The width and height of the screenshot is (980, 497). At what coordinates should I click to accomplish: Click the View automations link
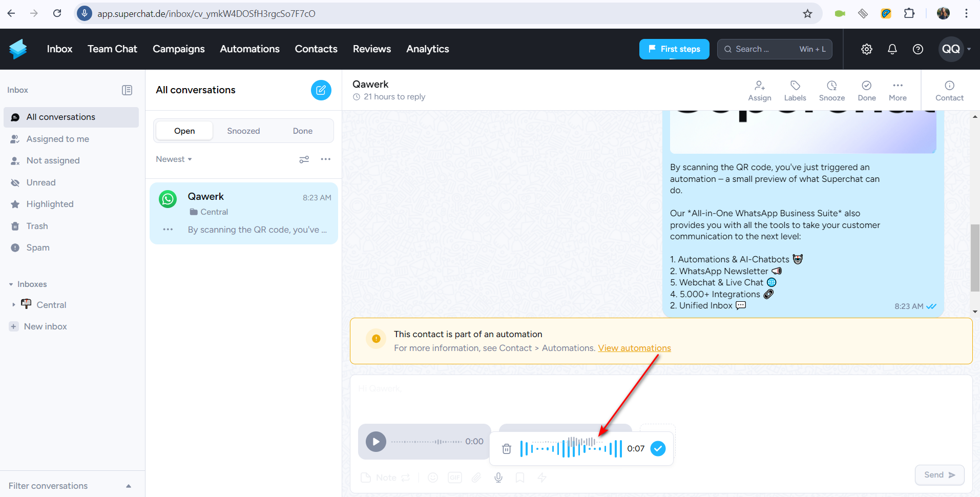pos(634,348)
